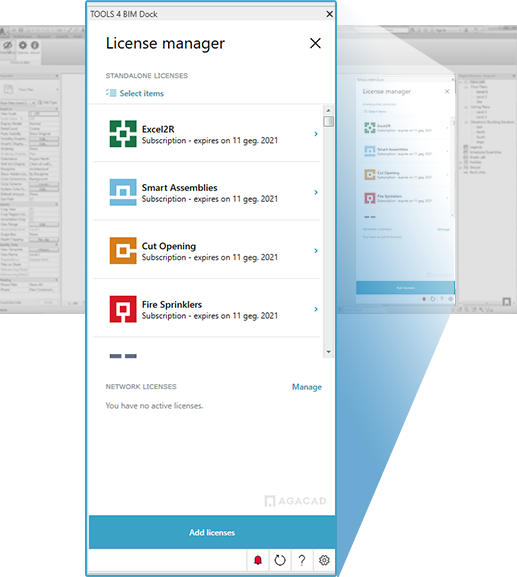Select the Fire Sprinklers license name
This screenshot has height=577, width=517.
[x=172, y=305]
